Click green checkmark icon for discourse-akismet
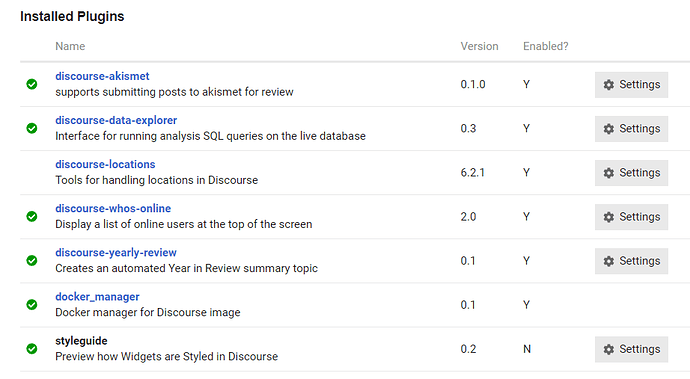 pos(32,84)
